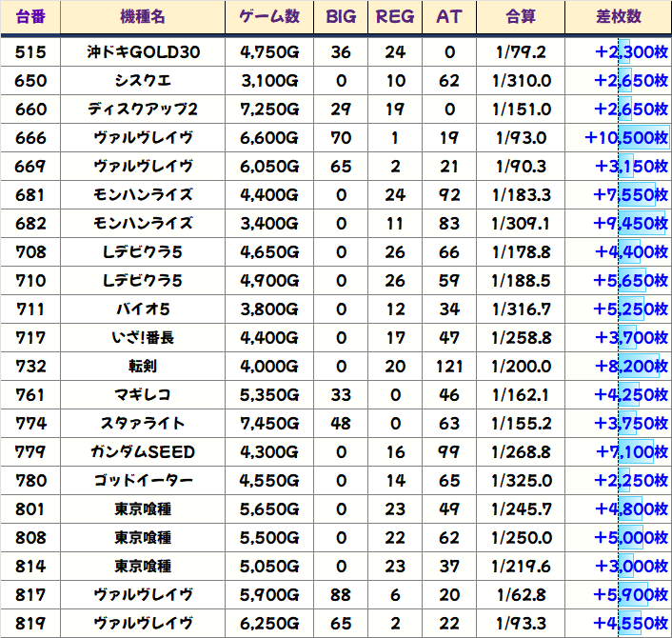Viewport: 672px width, 638px height.
Task: Select the +7,550枚 difference value
Action: 630,195
